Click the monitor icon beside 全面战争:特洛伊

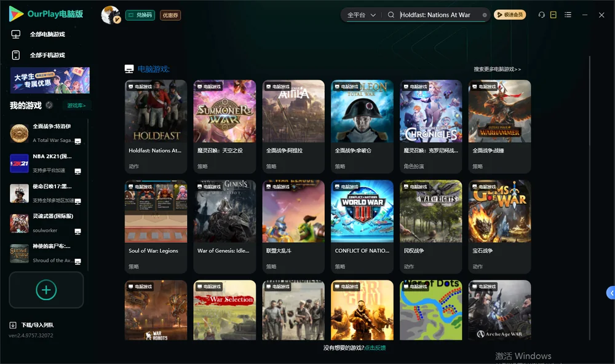coord(77,141)
